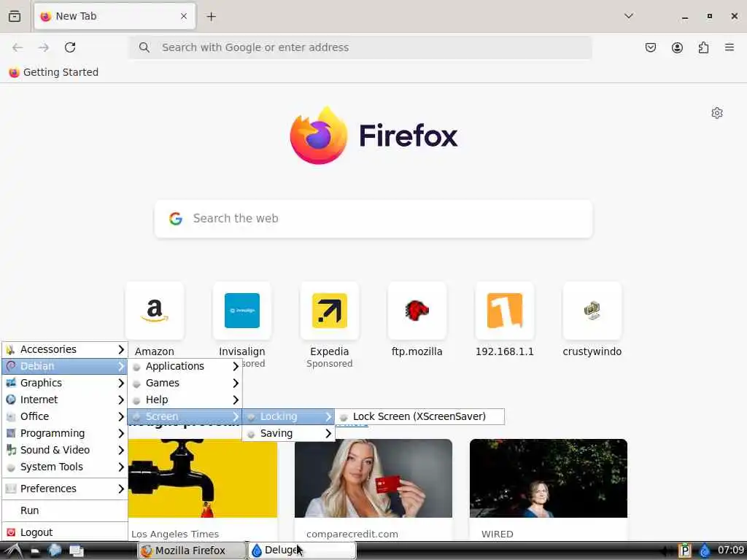Click the Deluge droplet tray icon
The image size is (747, 560).
[705, 551]
